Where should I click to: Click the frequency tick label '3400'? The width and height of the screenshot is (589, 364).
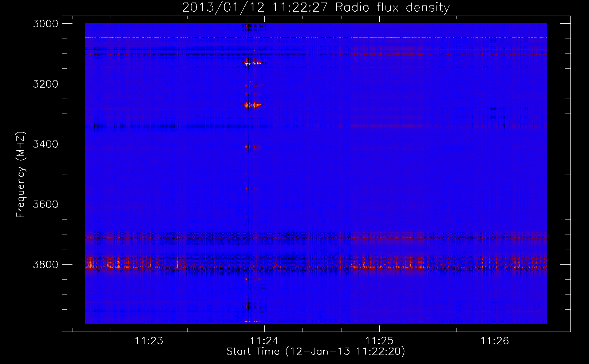pos(46,144)
